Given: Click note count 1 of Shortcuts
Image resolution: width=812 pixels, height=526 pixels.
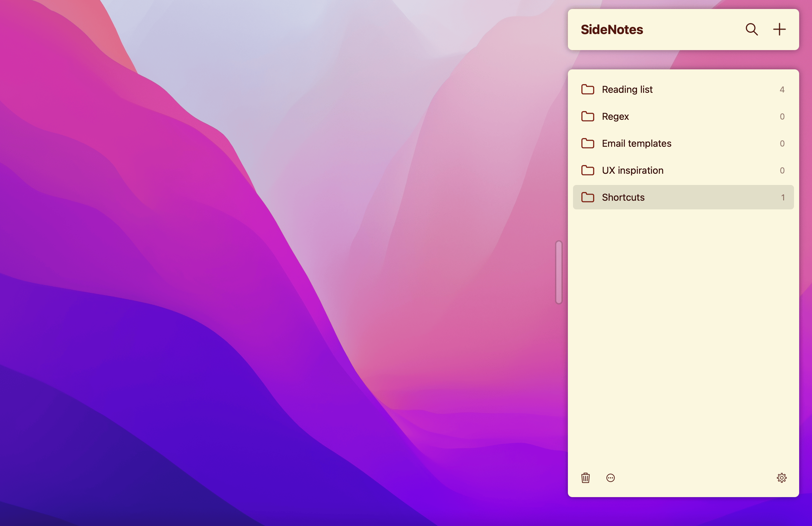Looking at the screenshot, I should (x=783, y=197).
